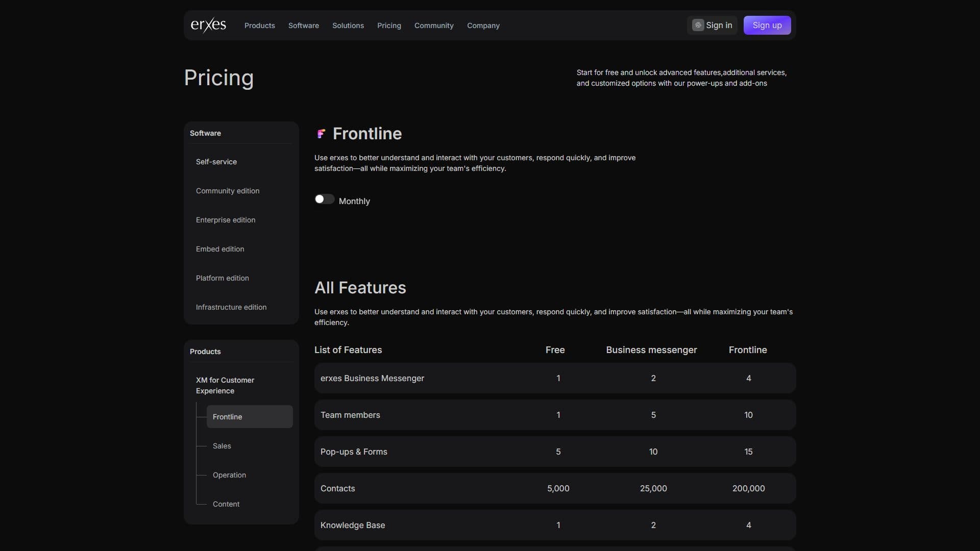980x551 pixels.
Task: Click the Frontline column header in table
Action: [748, 350]
